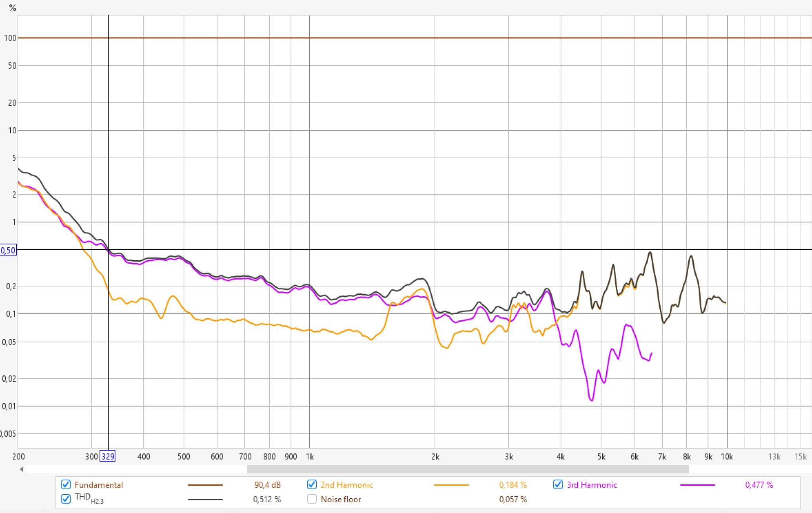The image size is (812, 513).
Task: Click the 0,50 cursor level box
Action: click(8, 250)
